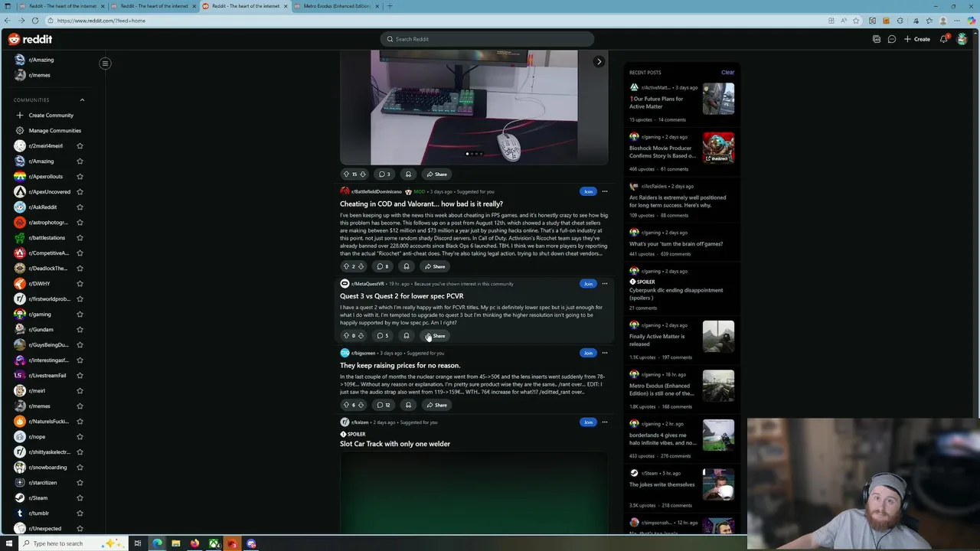This screenshot has height=551, width=980.
Task: Open Bioshock Movie Producer recent post thumbnail
Action: [718, 148]
